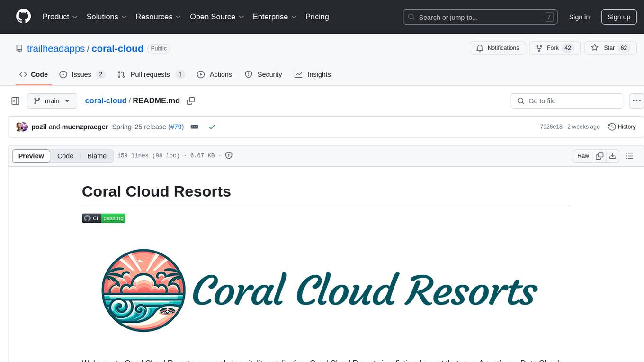Copy the raw file contents
Screen dimensions: 644x362
[x=599, y=156]
